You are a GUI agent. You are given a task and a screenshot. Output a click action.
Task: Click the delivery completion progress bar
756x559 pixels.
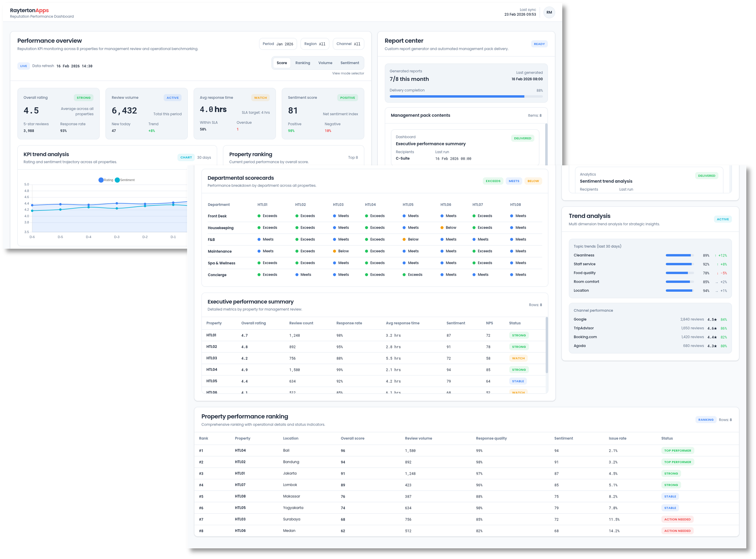click(466, 96)
